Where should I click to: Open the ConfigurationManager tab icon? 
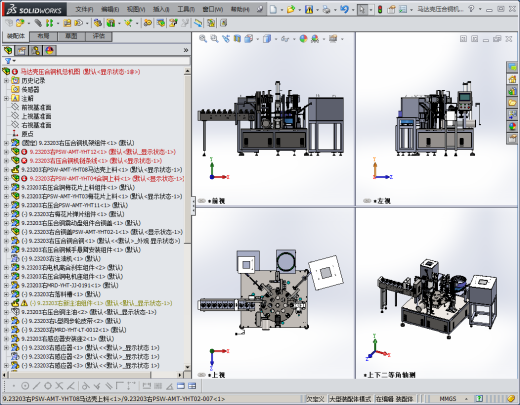pos(36,50)
